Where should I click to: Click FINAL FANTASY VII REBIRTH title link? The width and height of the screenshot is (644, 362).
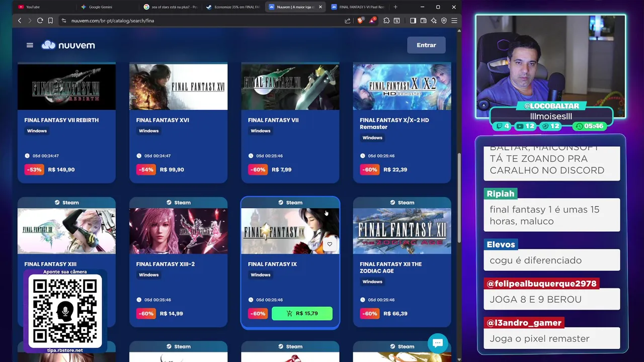(61, 120)
